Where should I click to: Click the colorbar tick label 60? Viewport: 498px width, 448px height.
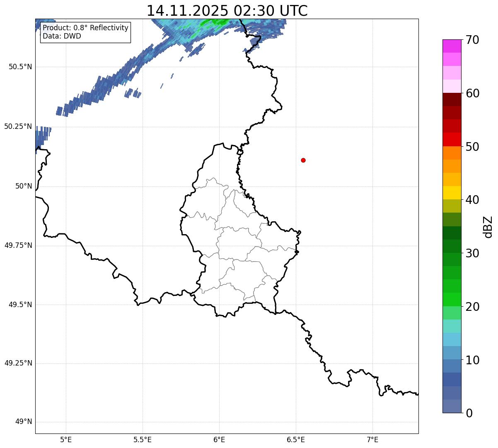coord(472,93)
